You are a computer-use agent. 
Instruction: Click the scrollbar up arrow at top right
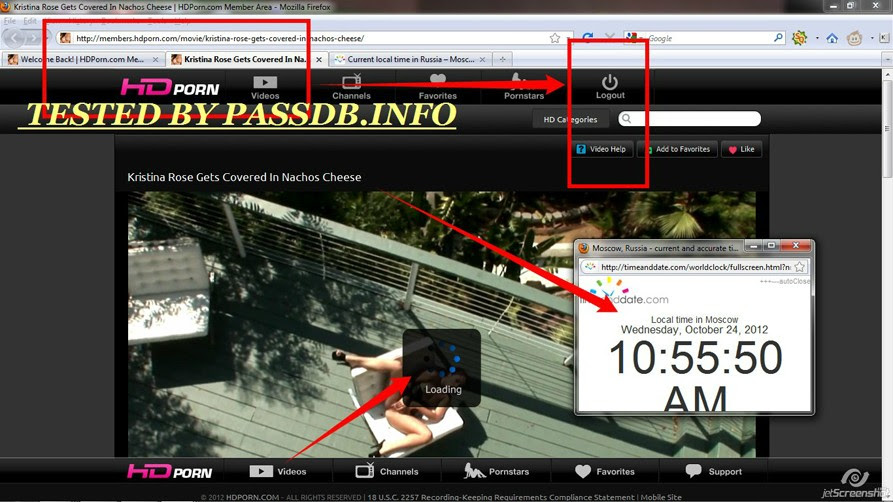coord(887,74)
